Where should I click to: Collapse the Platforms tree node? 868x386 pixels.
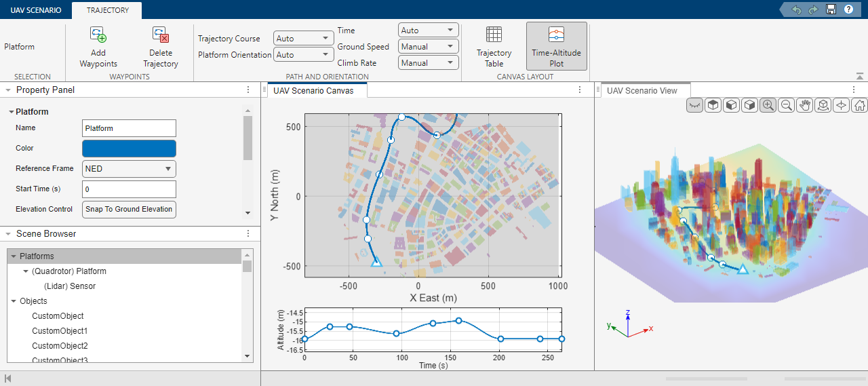[14, 256]
